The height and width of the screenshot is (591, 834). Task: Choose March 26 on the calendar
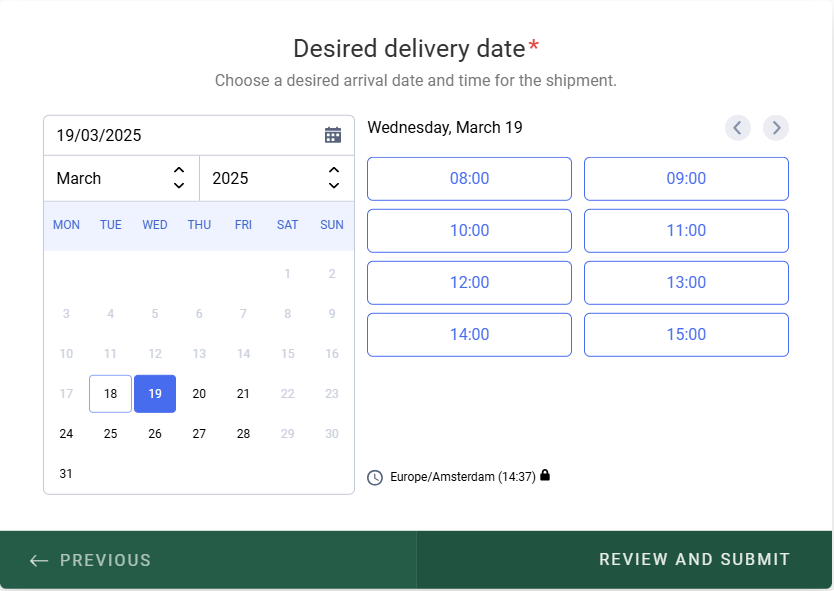pos(155,434)
